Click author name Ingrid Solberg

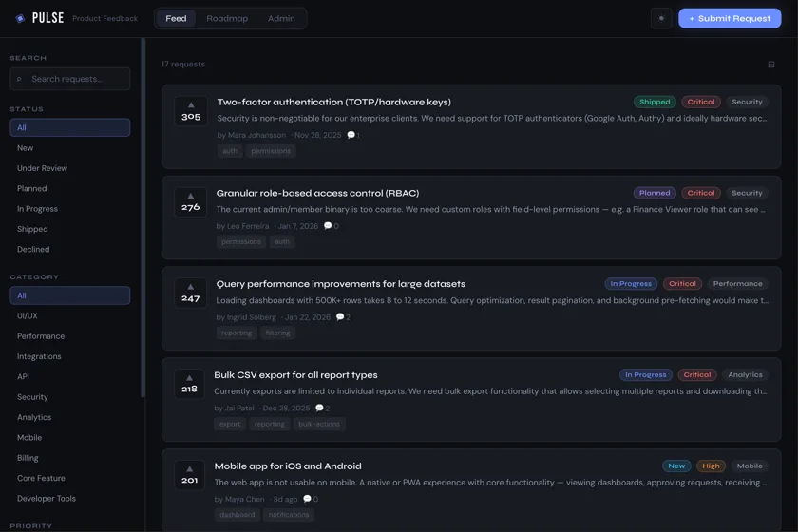(251, 317)
